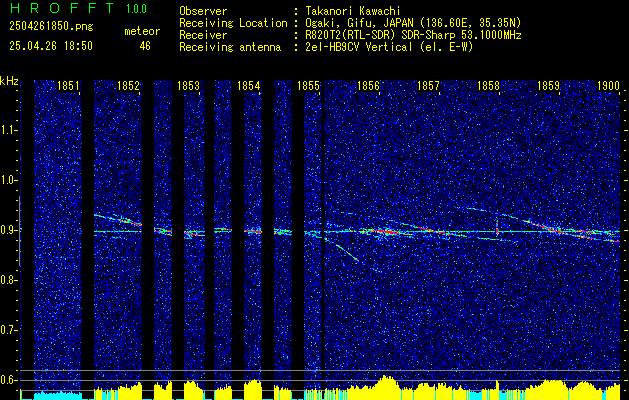
Task: Click the Receiving antenna label
Action: point(230,47)
